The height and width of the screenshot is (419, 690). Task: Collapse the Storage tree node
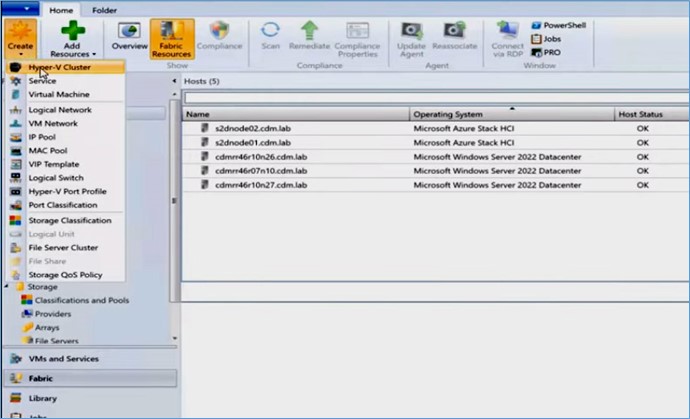(x=7, y=287)
